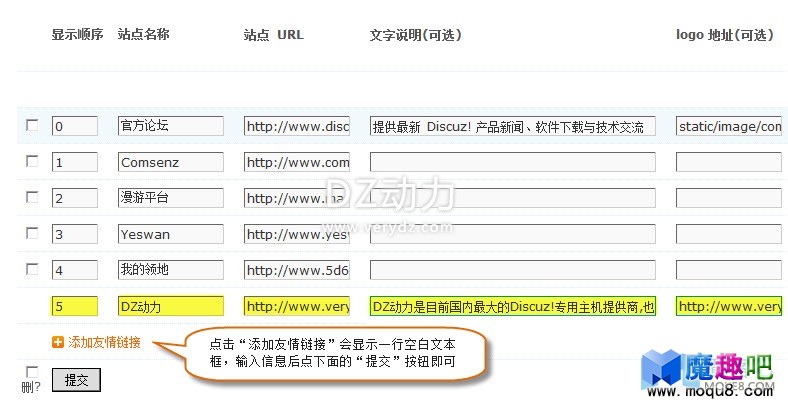The width and height of the screenshot is (788, 404).
Task: Click URL field starting http://www.disc
Action: click(297, 126)
